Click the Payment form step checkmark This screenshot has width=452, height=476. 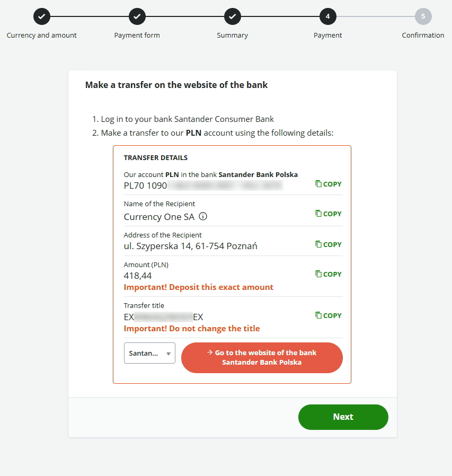click(137, 16)
